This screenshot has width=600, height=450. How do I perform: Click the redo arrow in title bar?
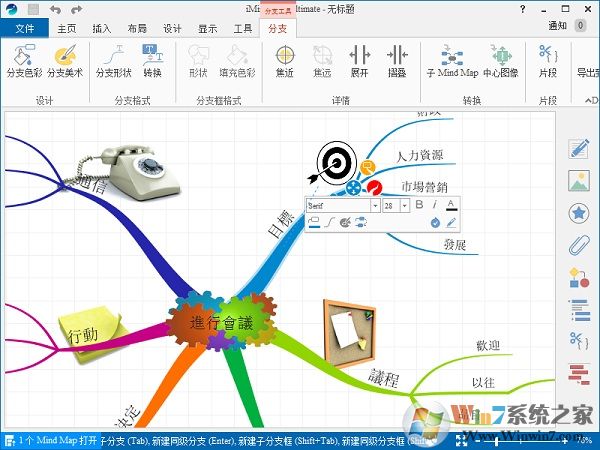tap(77, 9)
